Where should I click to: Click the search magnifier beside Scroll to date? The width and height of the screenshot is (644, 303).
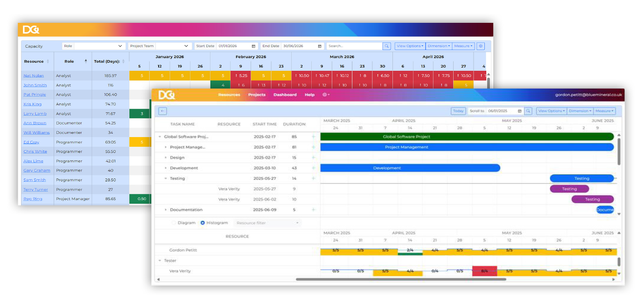[x=528, y=111]
